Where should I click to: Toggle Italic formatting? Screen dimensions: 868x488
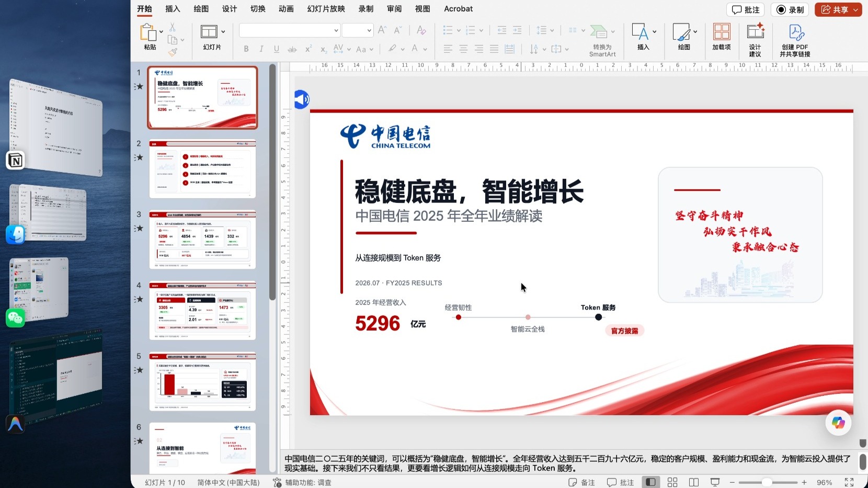tap(261, 49)
